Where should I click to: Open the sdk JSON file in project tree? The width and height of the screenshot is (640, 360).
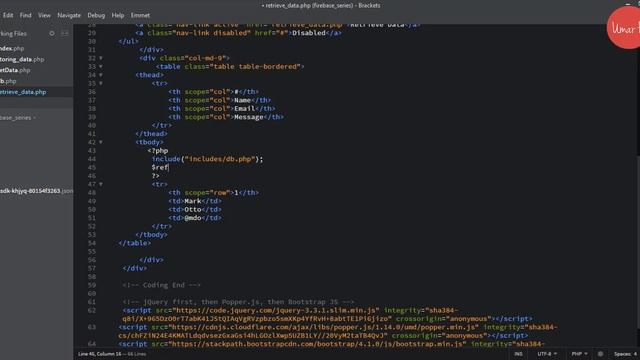37,191
